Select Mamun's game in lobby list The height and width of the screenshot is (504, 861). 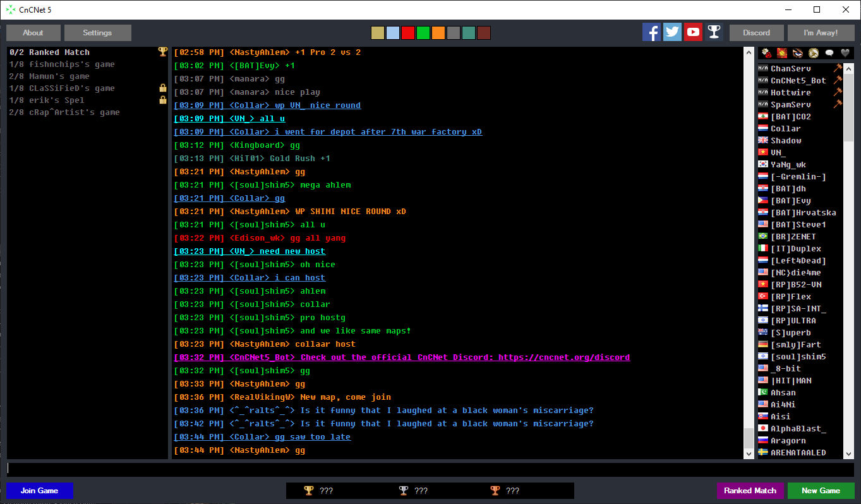coord(88,76)
